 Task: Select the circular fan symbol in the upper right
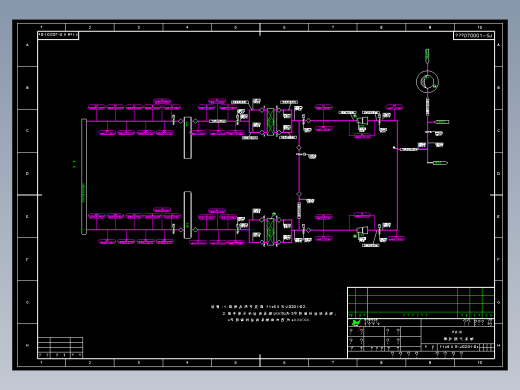coord(427,82)
